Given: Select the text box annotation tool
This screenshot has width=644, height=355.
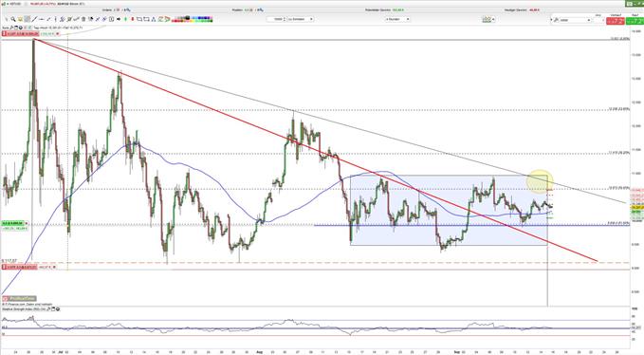Looking at the screenshot, I should 111,19.
